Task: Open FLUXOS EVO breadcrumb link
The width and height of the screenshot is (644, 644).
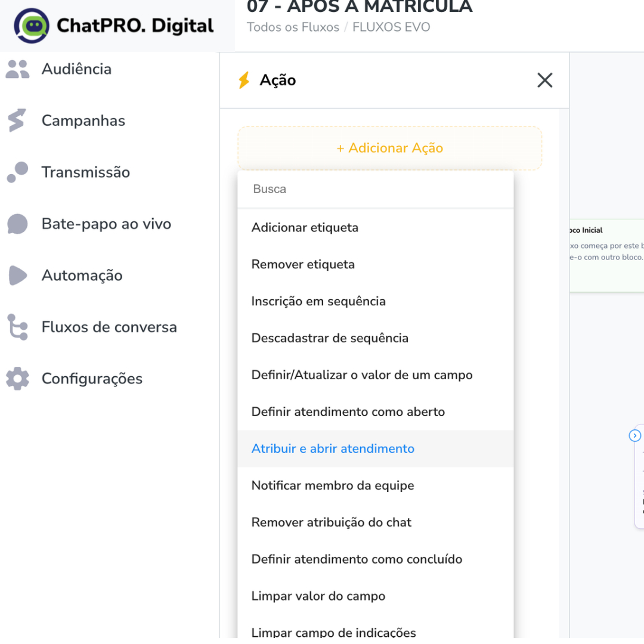Action: pos(391,27)
